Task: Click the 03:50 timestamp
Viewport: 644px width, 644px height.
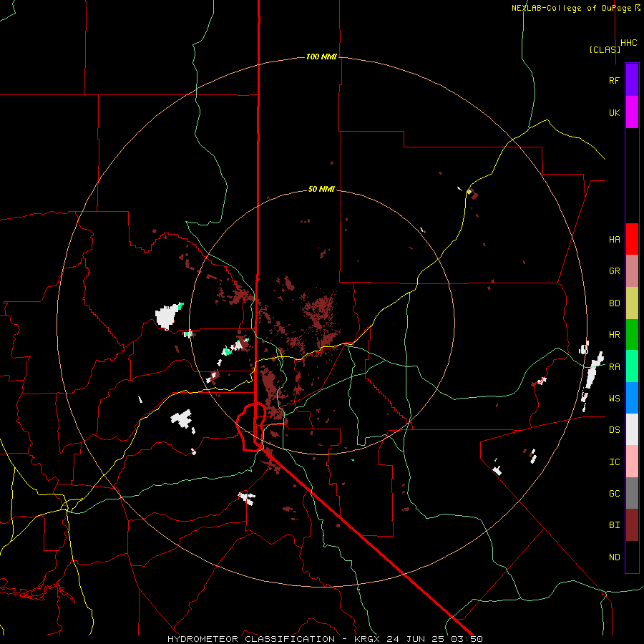Action: coord(469,639)
